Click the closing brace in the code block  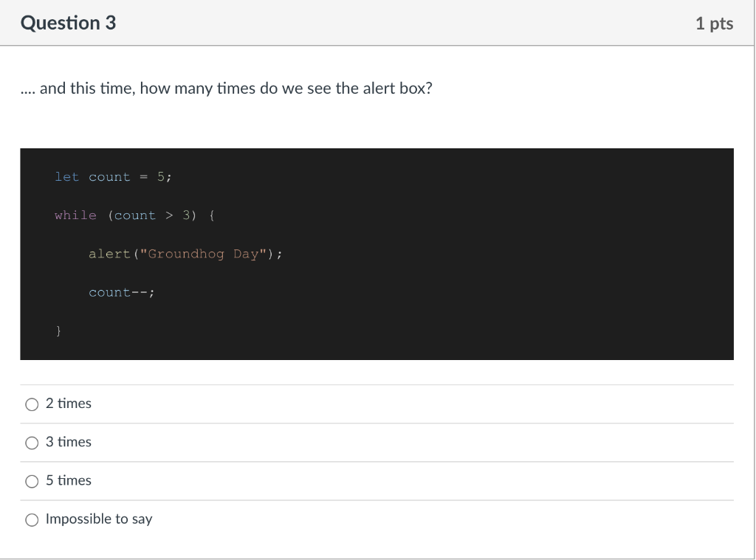click(58, 331)
